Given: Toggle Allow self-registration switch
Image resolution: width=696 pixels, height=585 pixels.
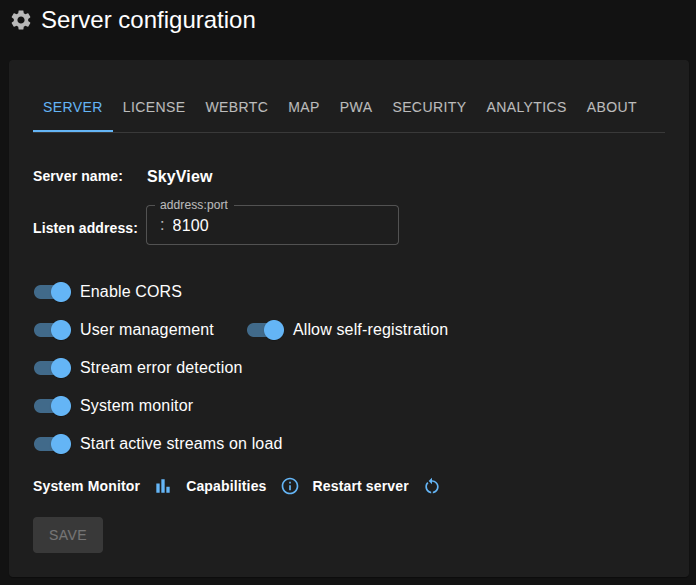Looking at the screenshot, I should click(x=265, y=330).
